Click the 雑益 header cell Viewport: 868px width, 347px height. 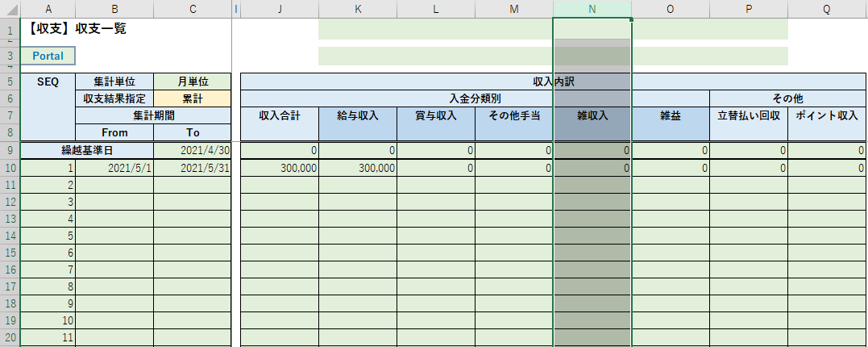click(x=671, y=124)
